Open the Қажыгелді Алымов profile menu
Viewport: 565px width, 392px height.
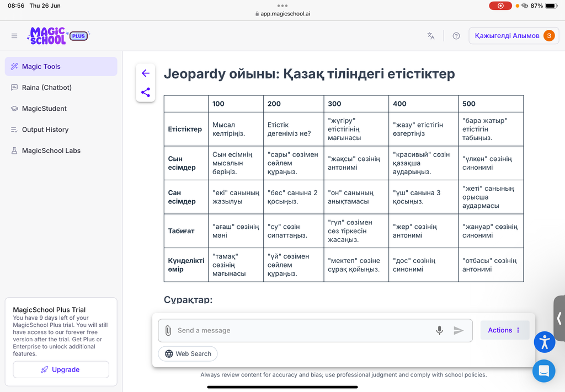(514, 36)
